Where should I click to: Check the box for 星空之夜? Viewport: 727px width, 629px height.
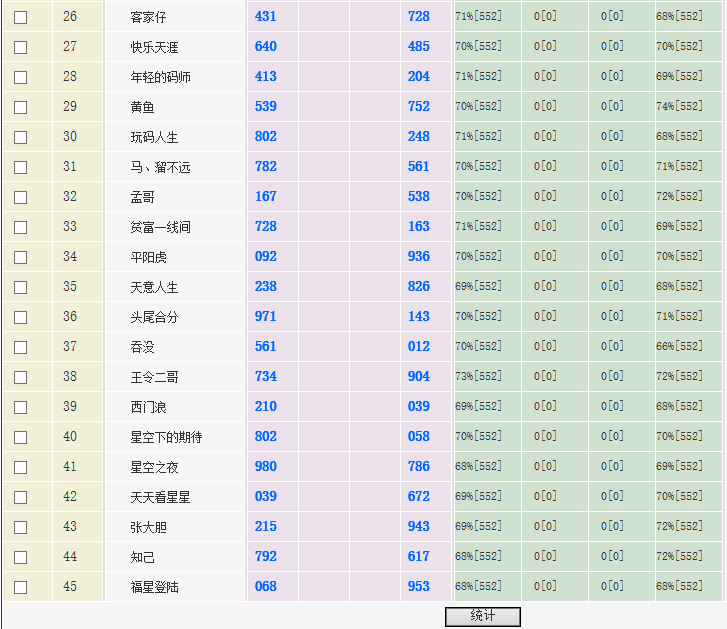tap(20, 467)
